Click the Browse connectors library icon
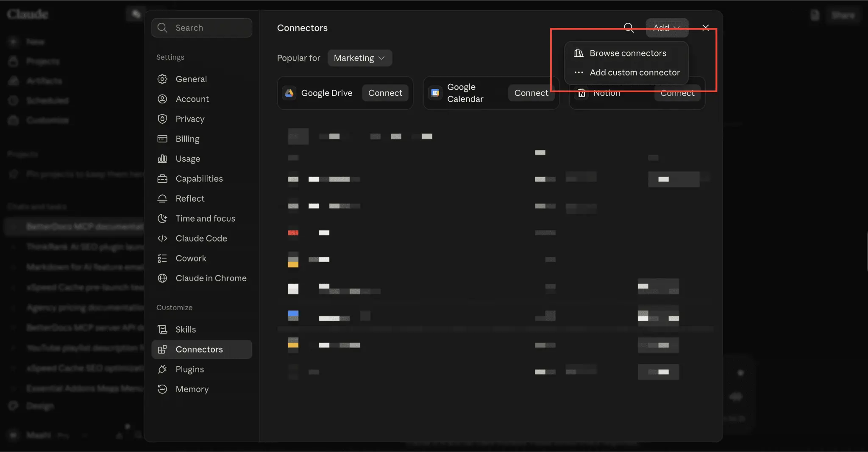The width and height of the screenshot is (868, 452). point(579,53)
